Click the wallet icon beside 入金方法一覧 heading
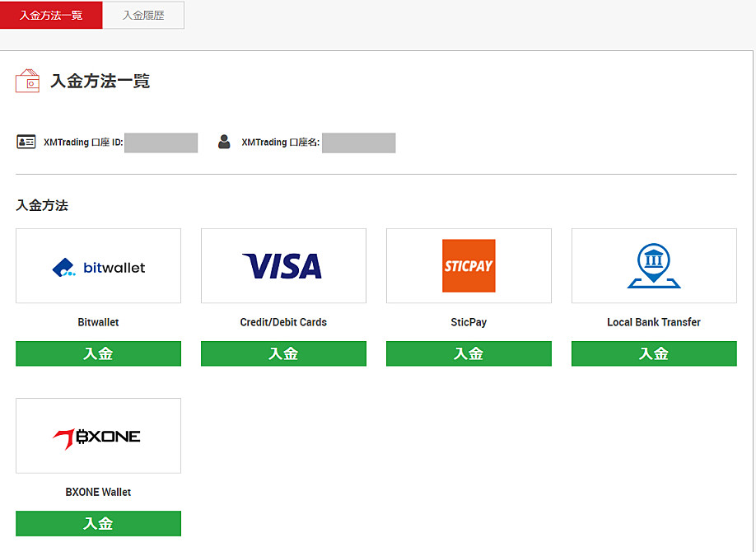This screenshot has height=552, width=756. (27, 81)
